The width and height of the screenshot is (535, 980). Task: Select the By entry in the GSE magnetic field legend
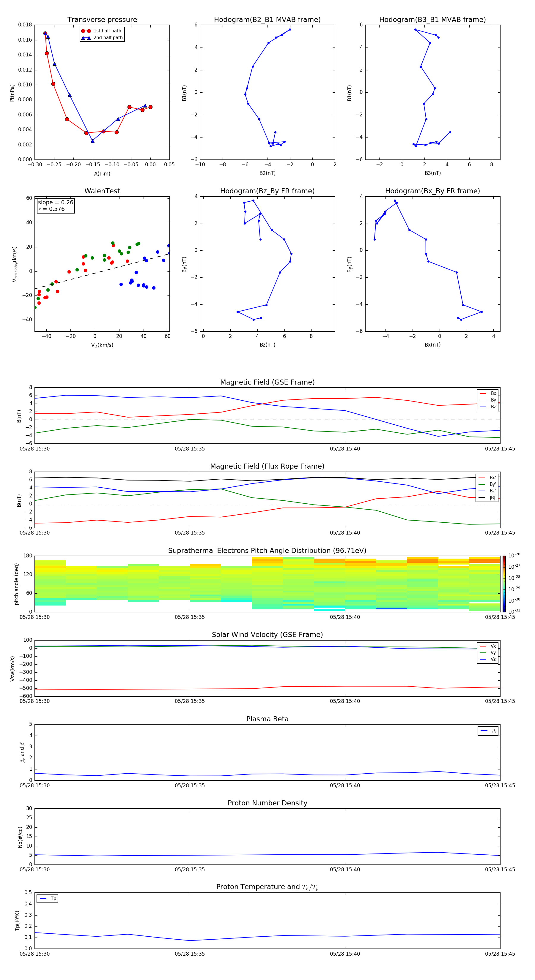pos(488,400)
